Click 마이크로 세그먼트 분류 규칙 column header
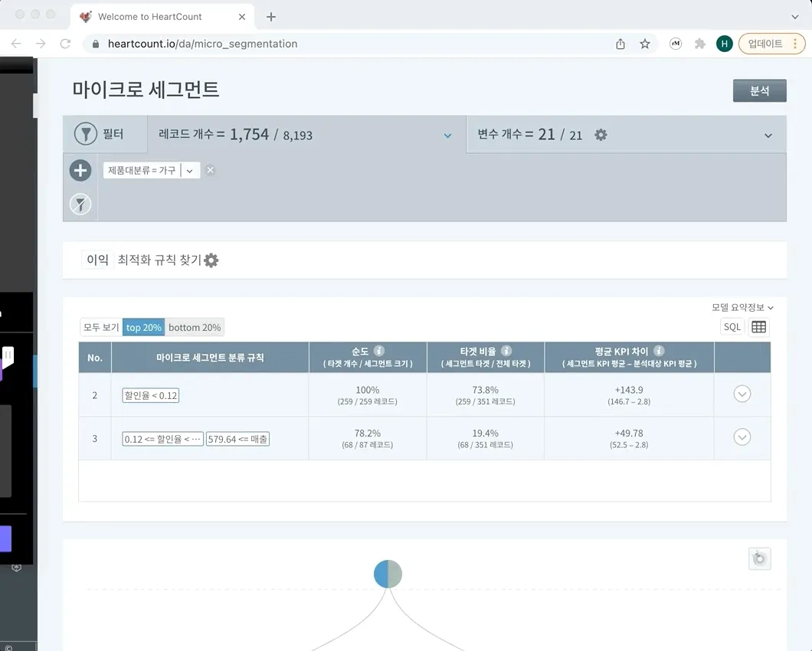This screenshot has height=651, width=812. pyautogui.click(x=210, y=358)
